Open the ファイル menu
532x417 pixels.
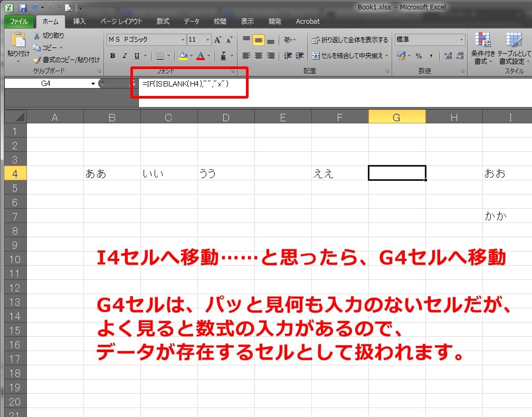pyautogui.click(x=21, y=22)
